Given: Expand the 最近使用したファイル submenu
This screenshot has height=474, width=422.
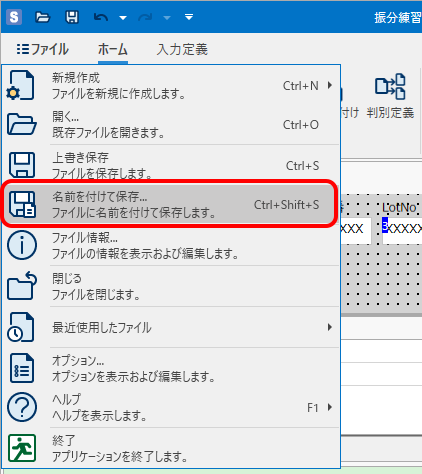Looking at the screenshot, I should 170,327.
